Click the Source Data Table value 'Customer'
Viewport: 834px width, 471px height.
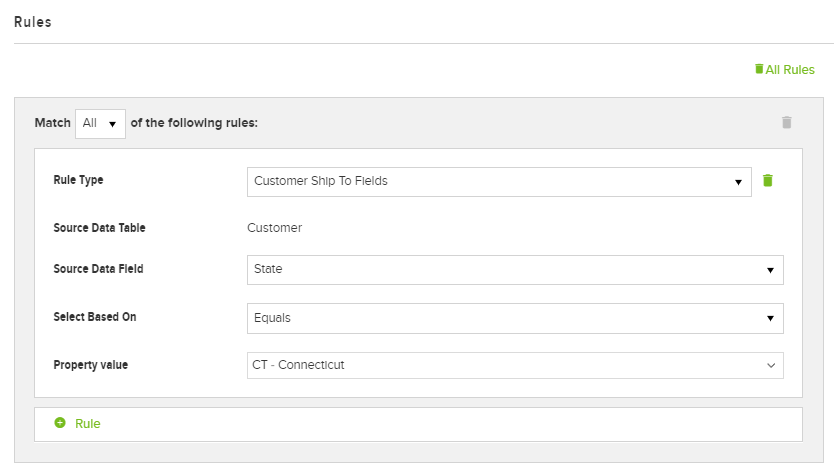coord(274,228)
